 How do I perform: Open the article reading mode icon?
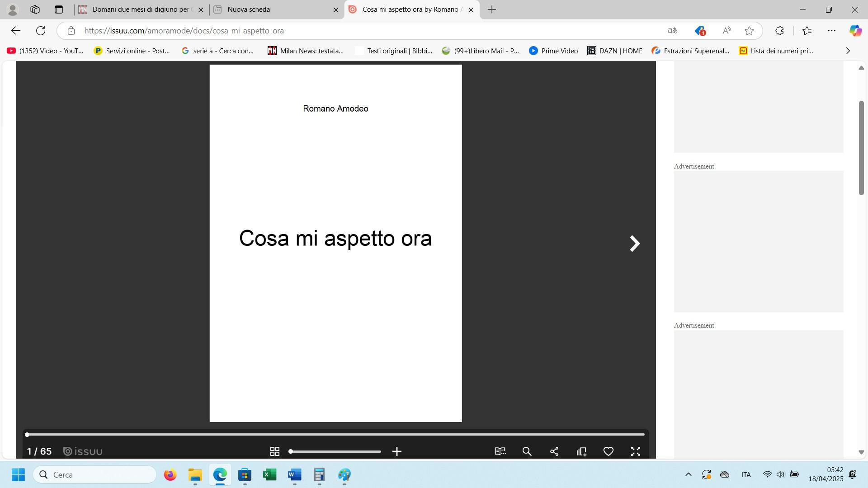[500, 451]
